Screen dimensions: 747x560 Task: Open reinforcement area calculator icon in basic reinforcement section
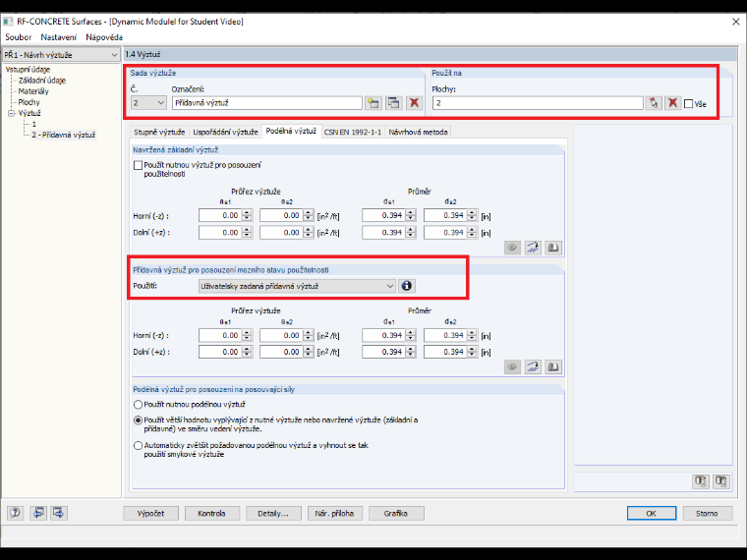click(533, 248)
